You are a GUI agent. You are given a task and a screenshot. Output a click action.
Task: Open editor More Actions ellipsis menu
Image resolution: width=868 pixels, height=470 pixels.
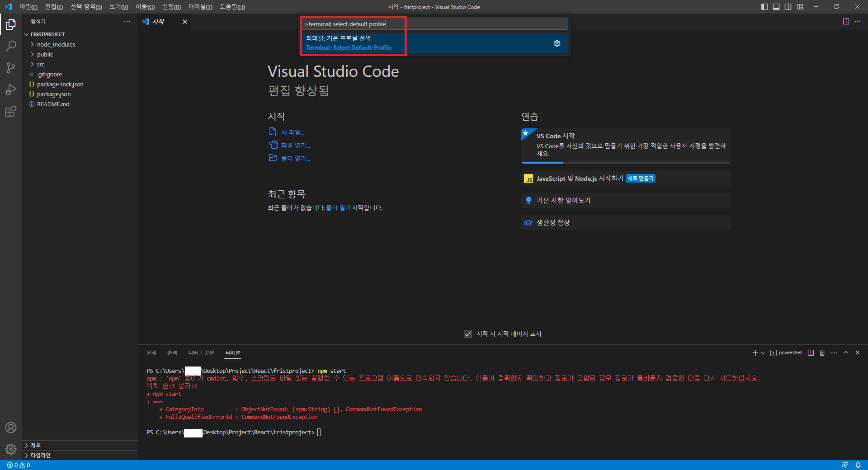(858, 22)
